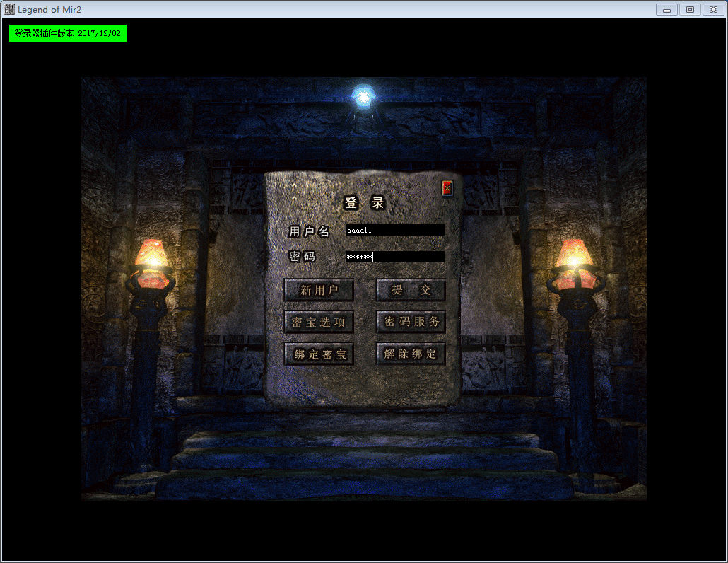Click the 密码 label

(x=303, y=257)
